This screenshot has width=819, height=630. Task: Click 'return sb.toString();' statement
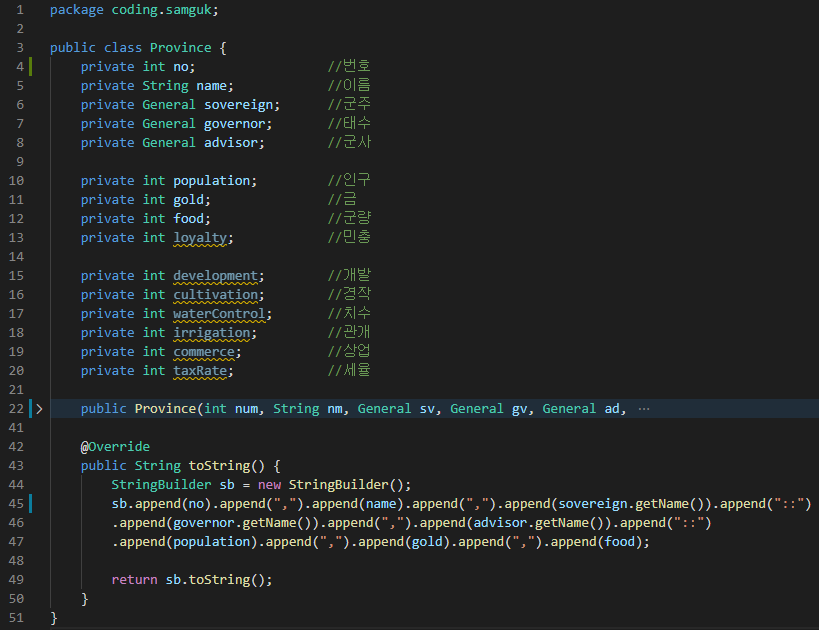[x=192, y=580]
